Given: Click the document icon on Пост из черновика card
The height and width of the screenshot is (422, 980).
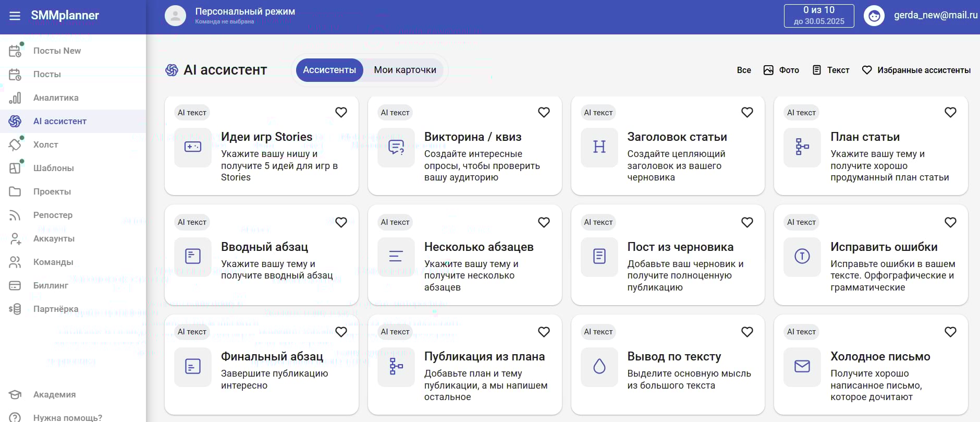Looking at the screenshot, I should point(599,257).
